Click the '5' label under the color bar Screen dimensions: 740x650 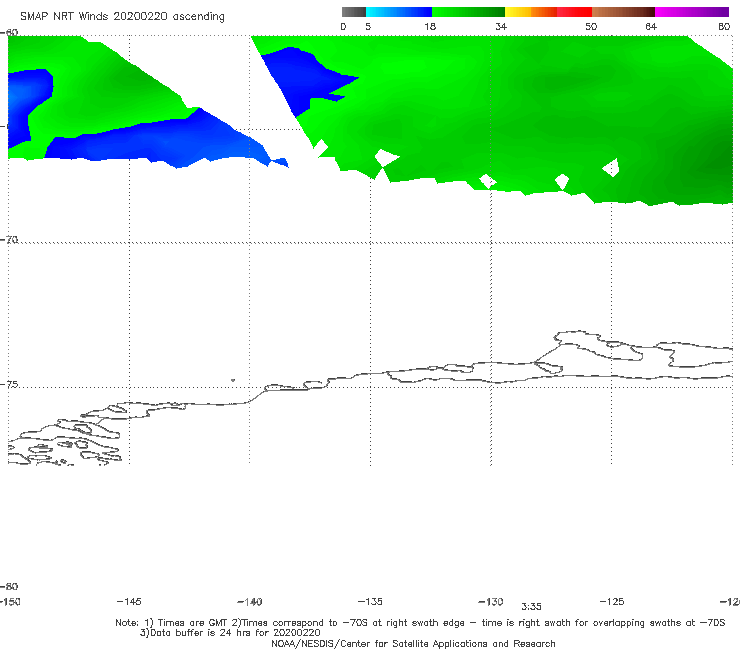tap(368, 27)
